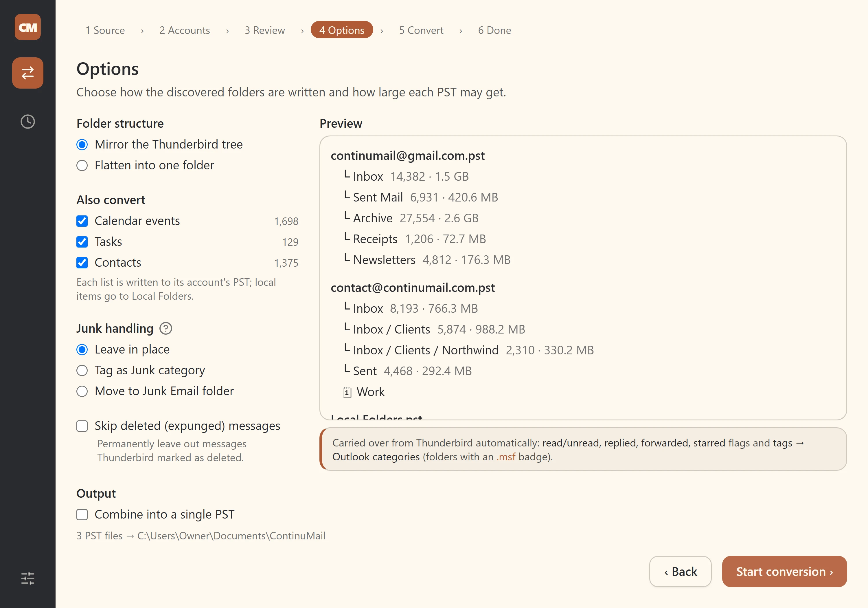Click Newsletters 4,812 row
Image resolution: width=868 pixels, height=608 pixels.
click(x=427, y=259)
